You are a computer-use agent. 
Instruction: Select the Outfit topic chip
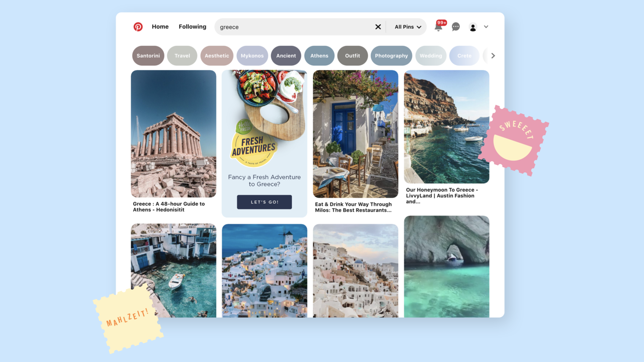353,56
